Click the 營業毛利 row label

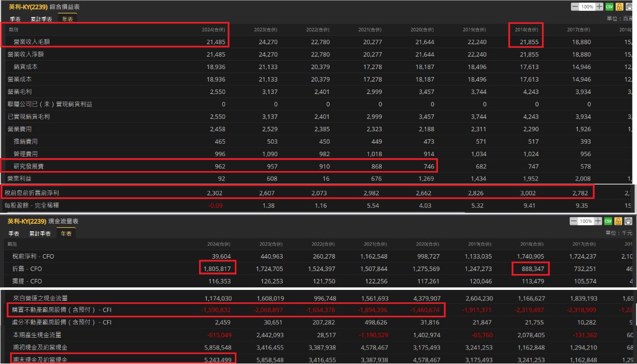point(20,91)
